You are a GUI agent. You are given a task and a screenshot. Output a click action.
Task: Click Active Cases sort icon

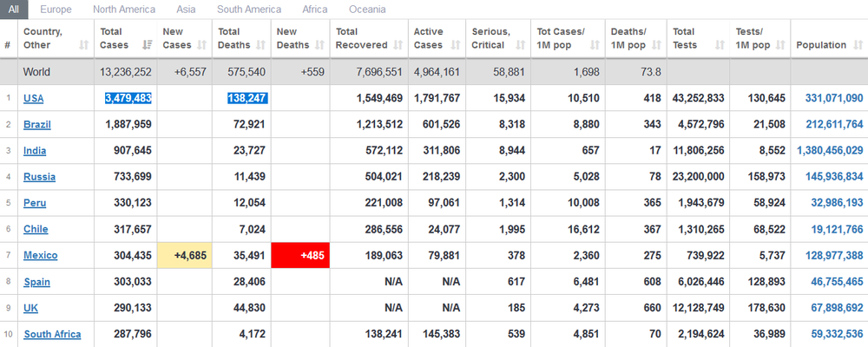(455, 44)
